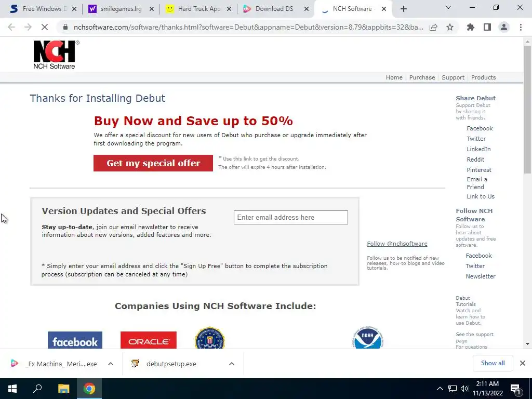532x399 pixels.
Task: View site info lock icon
Action: (x=65, y=27)
